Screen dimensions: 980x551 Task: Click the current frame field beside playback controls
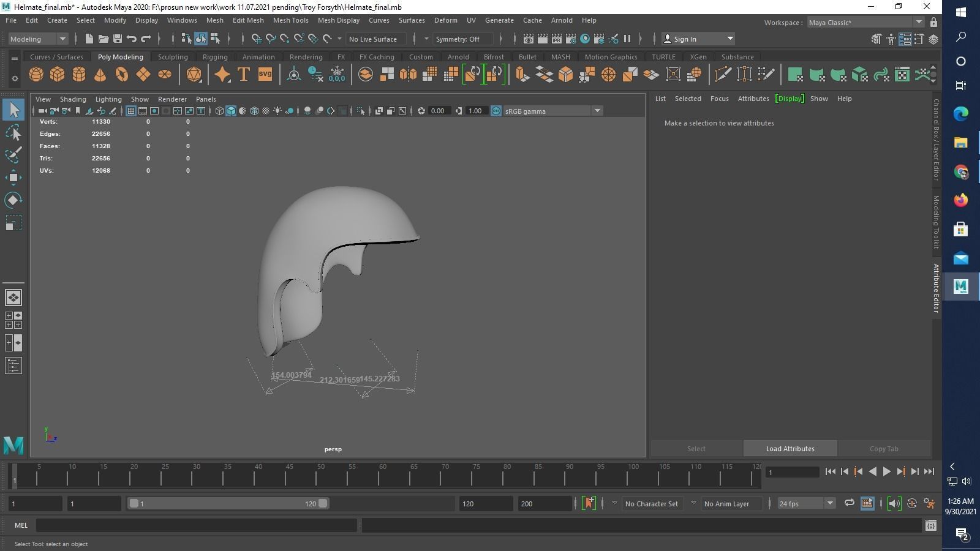tap(793, 472)
